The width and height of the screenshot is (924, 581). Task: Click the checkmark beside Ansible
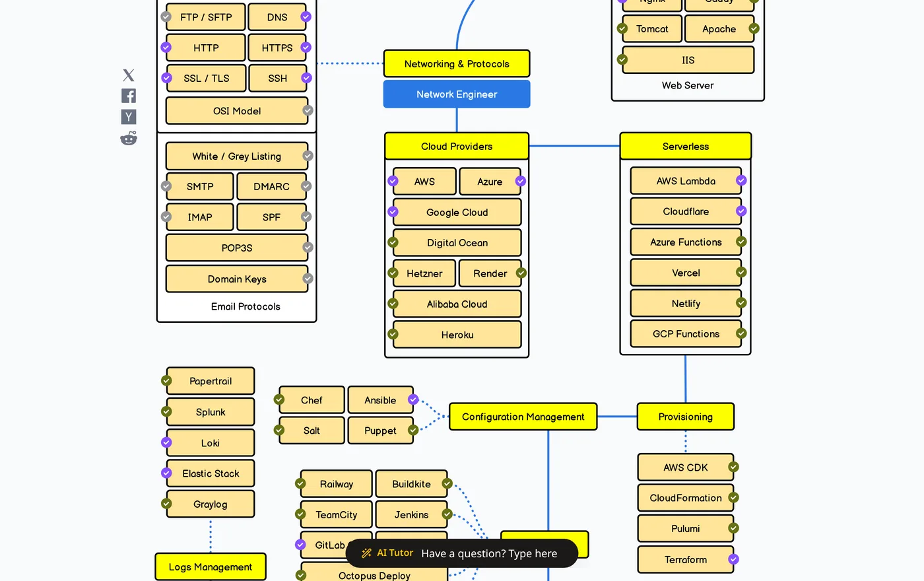click(413, 399)
